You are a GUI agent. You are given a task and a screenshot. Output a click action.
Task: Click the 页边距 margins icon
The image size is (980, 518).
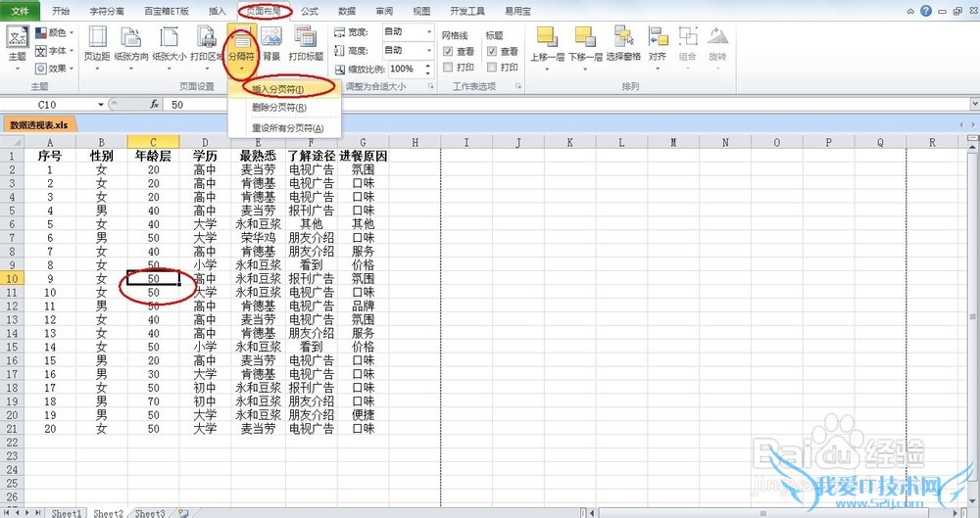pyautogui.click(x=97, y=37)
